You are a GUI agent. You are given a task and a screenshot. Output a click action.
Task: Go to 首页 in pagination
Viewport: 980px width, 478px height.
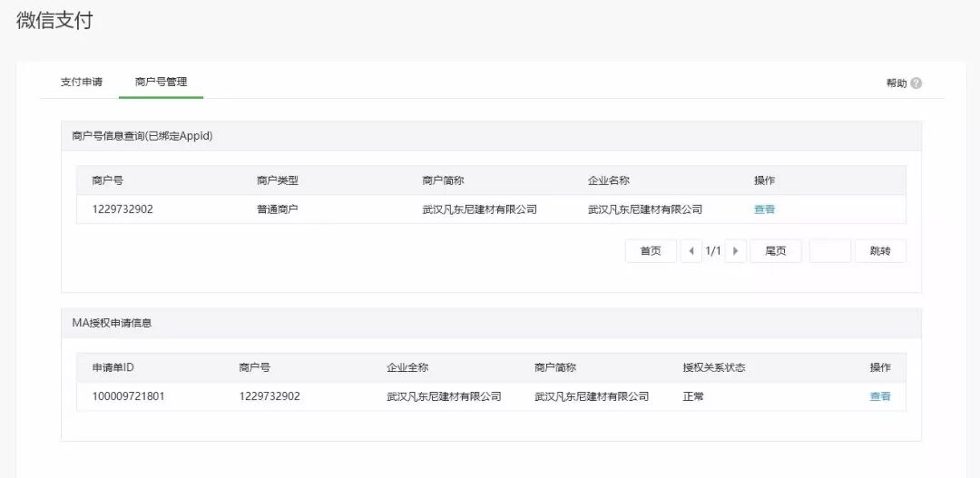(x=651, y=251)
